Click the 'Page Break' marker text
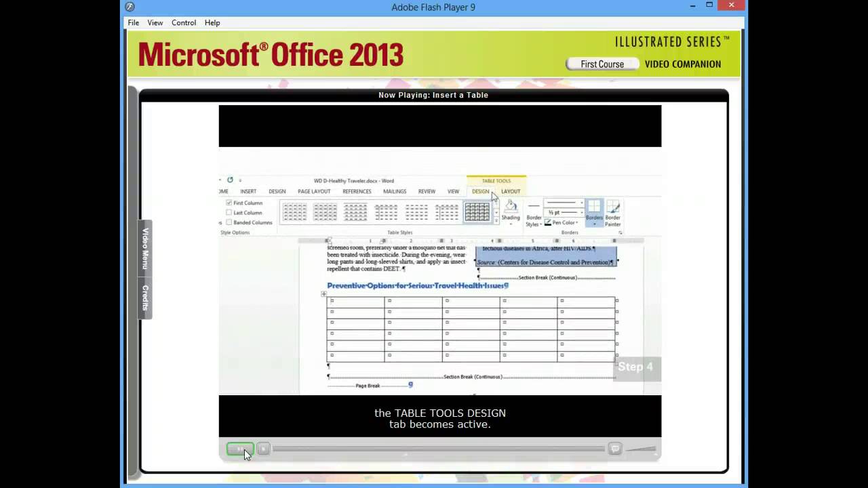The height and width of the screenshot is (488, 868). click(x=368, y=386)
